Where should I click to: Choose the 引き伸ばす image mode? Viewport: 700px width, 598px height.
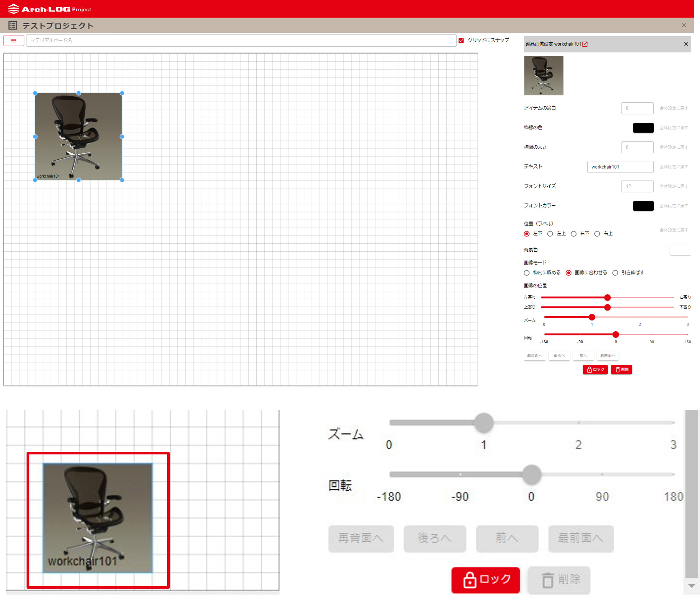615,273
